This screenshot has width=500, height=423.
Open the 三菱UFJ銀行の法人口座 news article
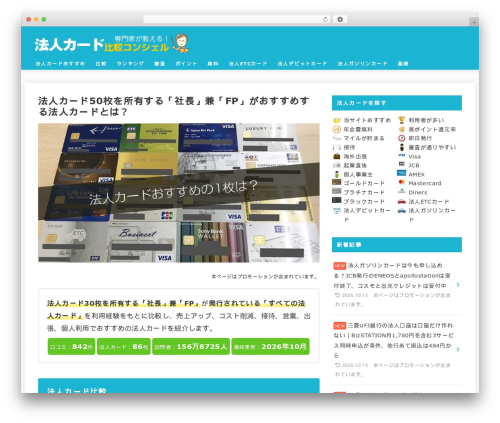(x=393, y=340)
